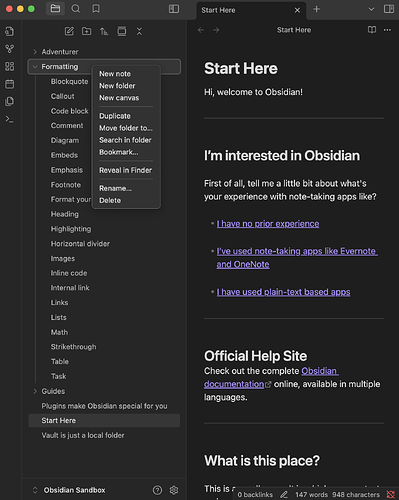The height and width of the screenshot is (500, 399).
Task: Open the Highlighting note
Action: click(71, 229)
